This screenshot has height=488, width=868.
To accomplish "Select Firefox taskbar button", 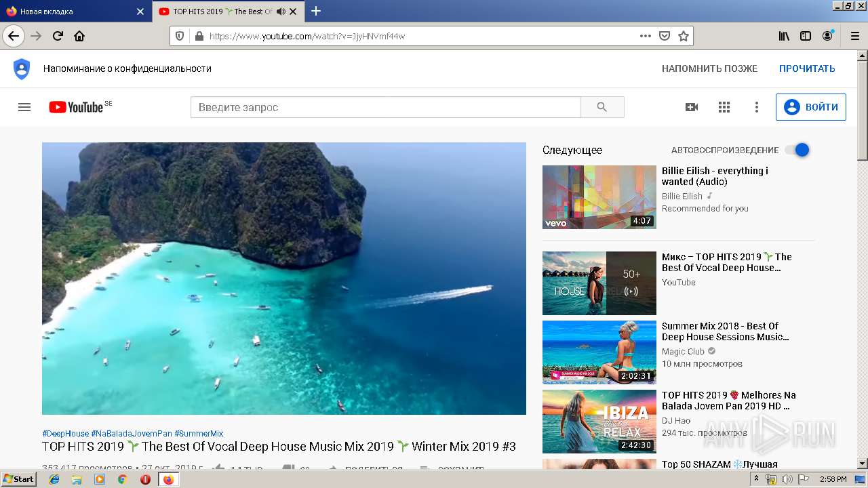I will pyautogui.click(x=168, y=479).
